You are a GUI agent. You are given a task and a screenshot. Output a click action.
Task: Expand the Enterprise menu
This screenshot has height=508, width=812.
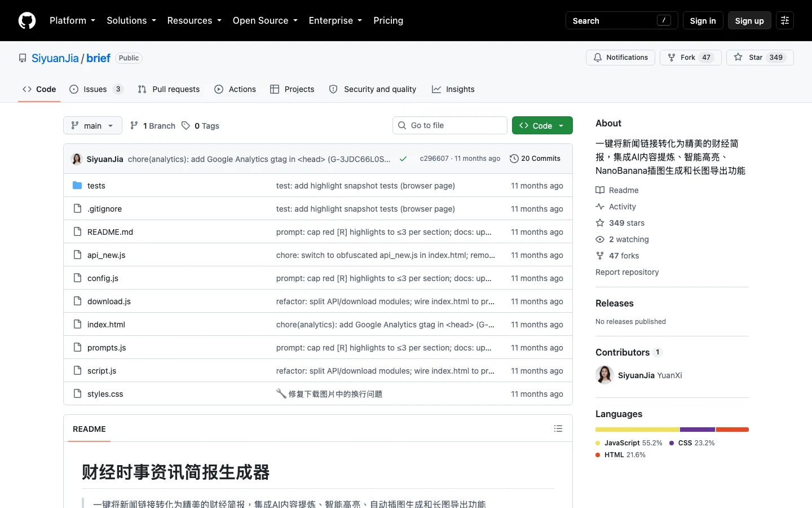click(x=336, y=20)
